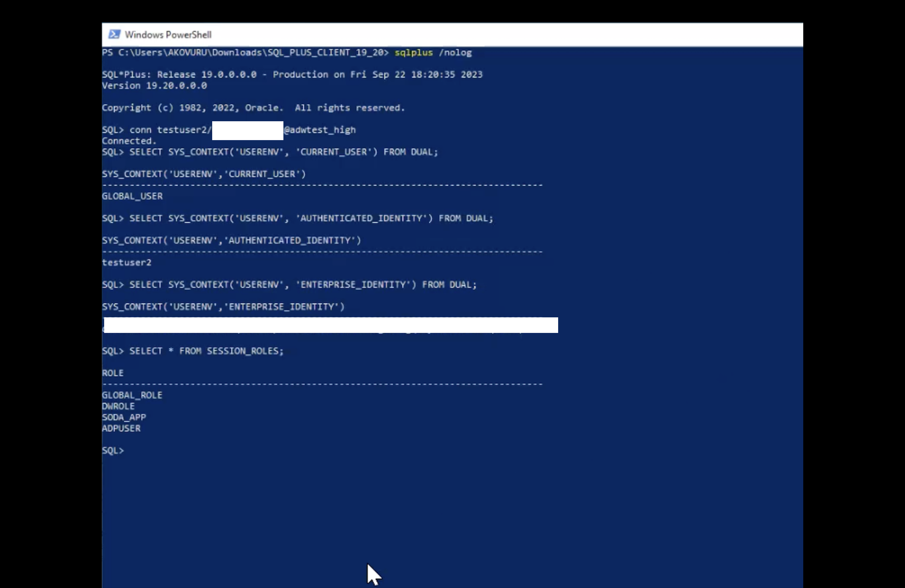Select the CURRENT_USER SELECT statement
The height and width of the screenshot is (588, 905).
283,152
